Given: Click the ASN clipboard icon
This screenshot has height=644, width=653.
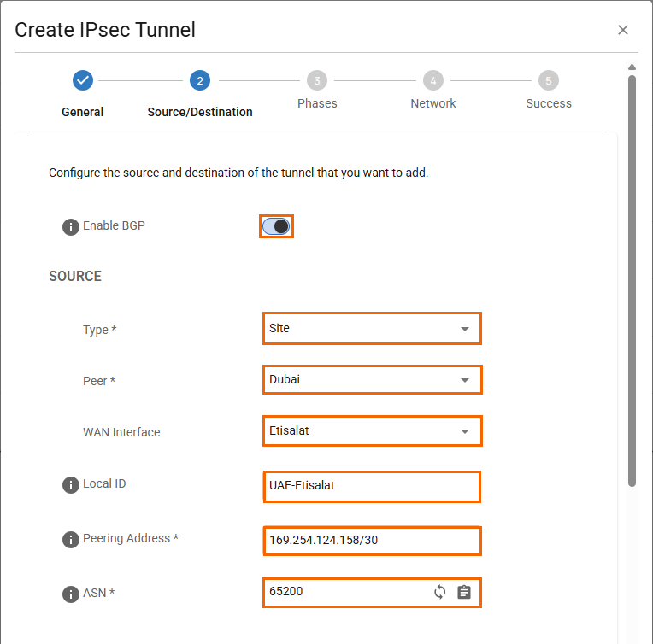Looking at the screenshot, I should coord(464,592).
